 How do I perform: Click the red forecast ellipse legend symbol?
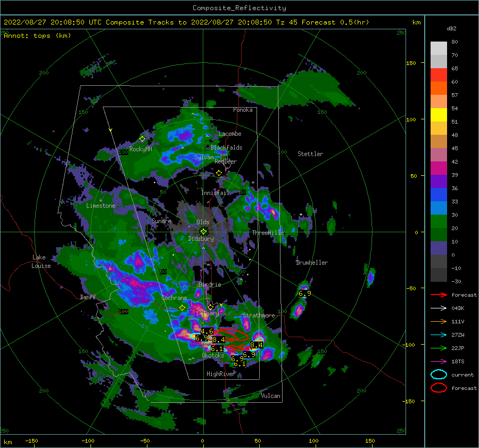click(x=439, y=388)
